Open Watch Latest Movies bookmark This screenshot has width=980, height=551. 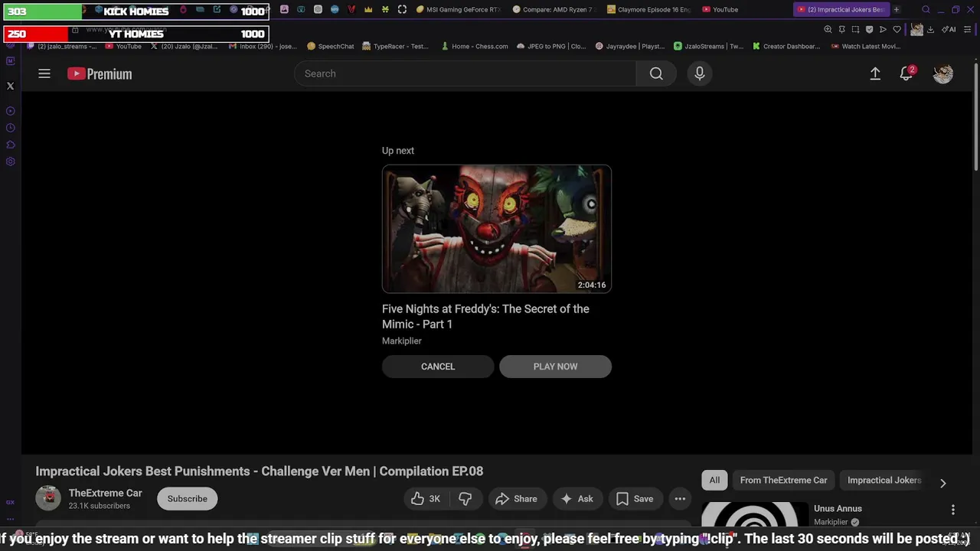click(x=865, y=46)
